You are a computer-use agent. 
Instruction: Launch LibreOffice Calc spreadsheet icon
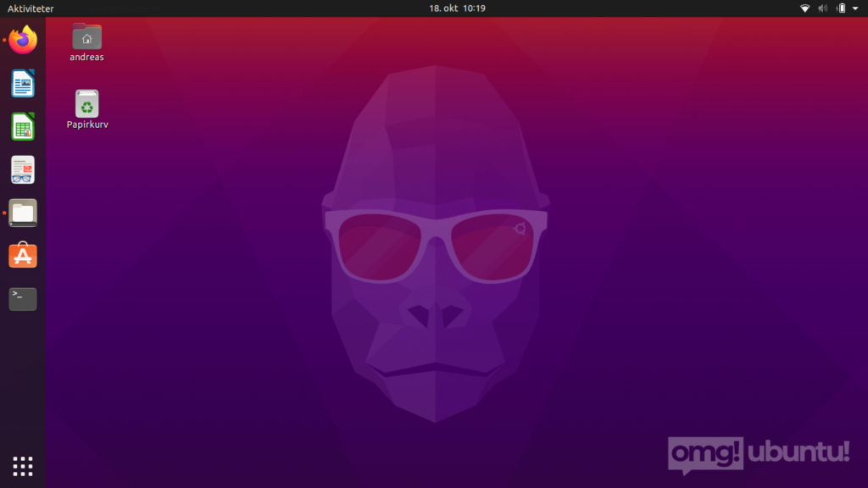pos(23,127)
